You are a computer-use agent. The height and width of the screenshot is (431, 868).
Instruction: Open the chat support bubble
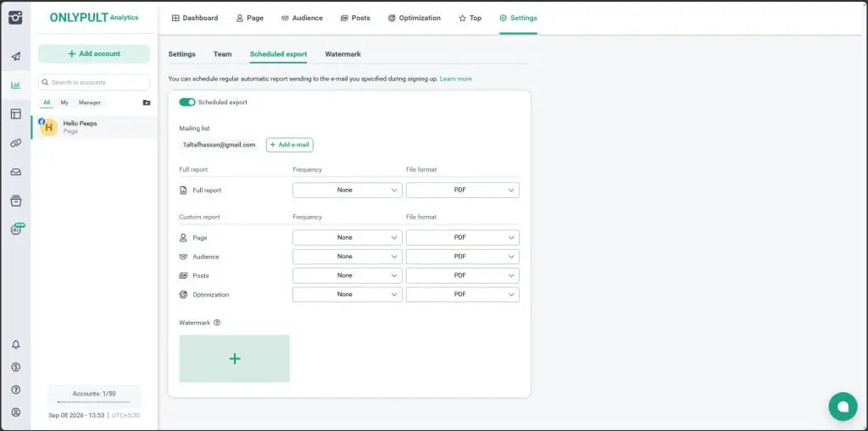coord(843,406)
